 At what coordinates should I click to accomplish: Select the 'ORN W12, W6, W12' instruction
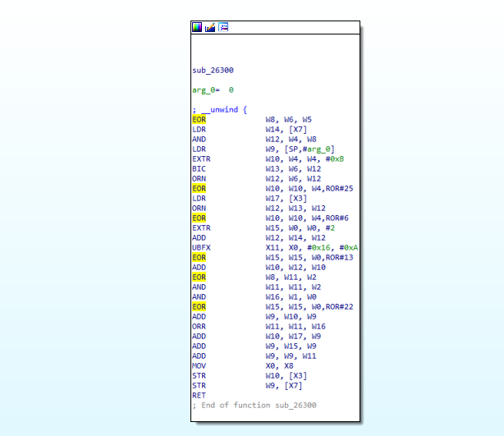[256, 179]
